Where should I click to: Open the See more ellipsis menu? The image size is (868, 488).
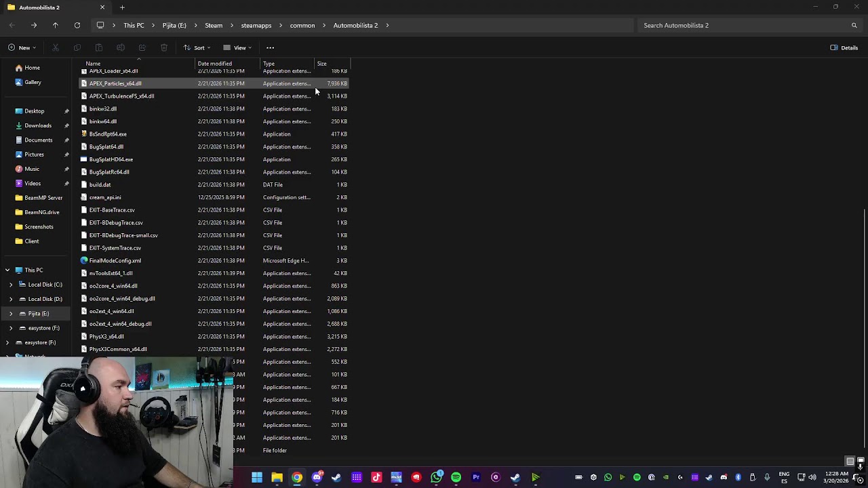(270, 47)
